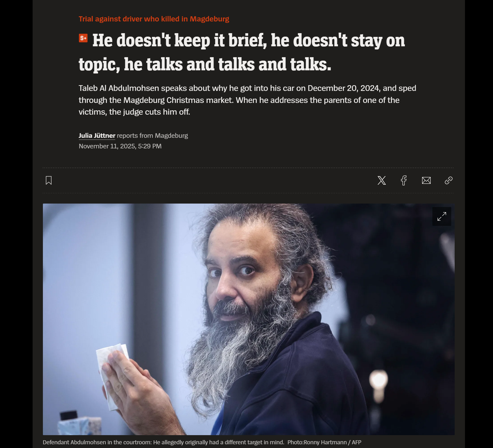Click the Taleb Al Abdulmohsen intro paragraph
The width and height of the screenshot is (493, 448).
[247, 100]
